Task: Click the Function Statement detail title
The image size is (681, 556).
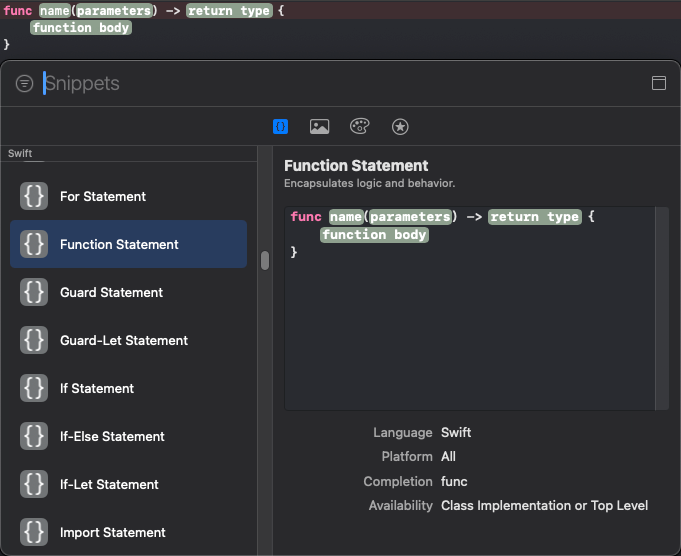Action: point(356,165)
